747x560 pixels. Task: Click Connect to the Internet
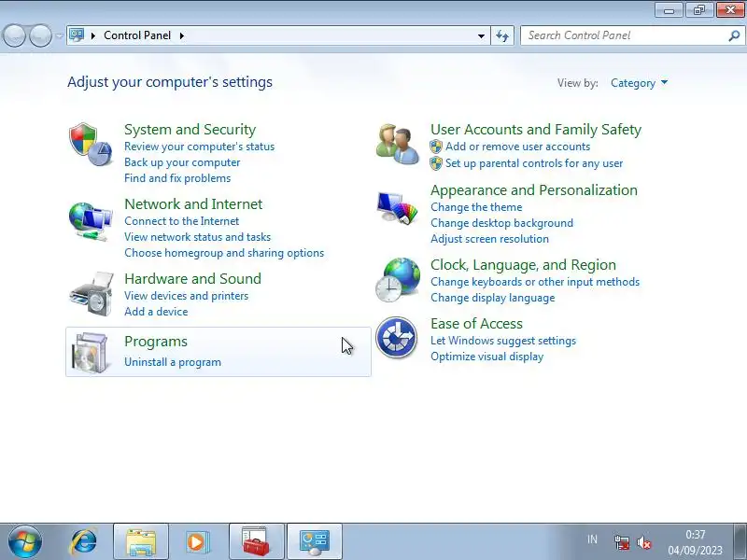181,221
